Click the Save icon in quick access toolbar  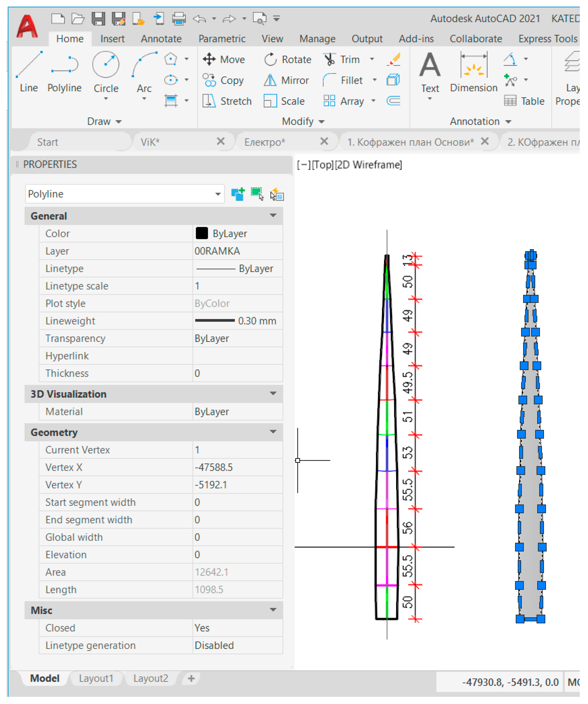click(x=98, y=18)
